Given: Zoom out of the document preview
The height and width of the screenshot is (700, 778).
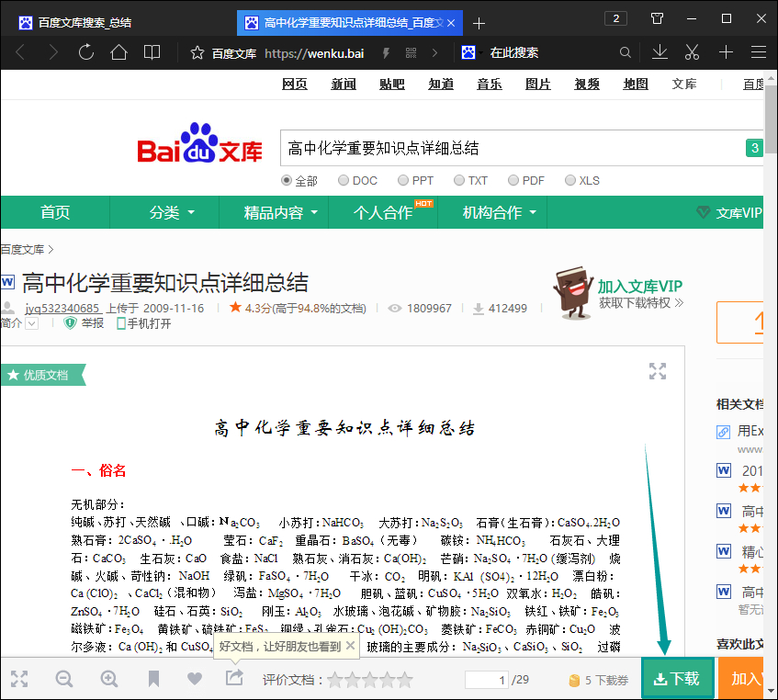Looking at the screenshot, I should point(63,679).
